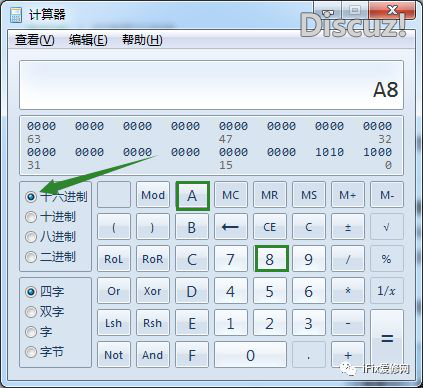Click hex digit B button

[192, 227]
